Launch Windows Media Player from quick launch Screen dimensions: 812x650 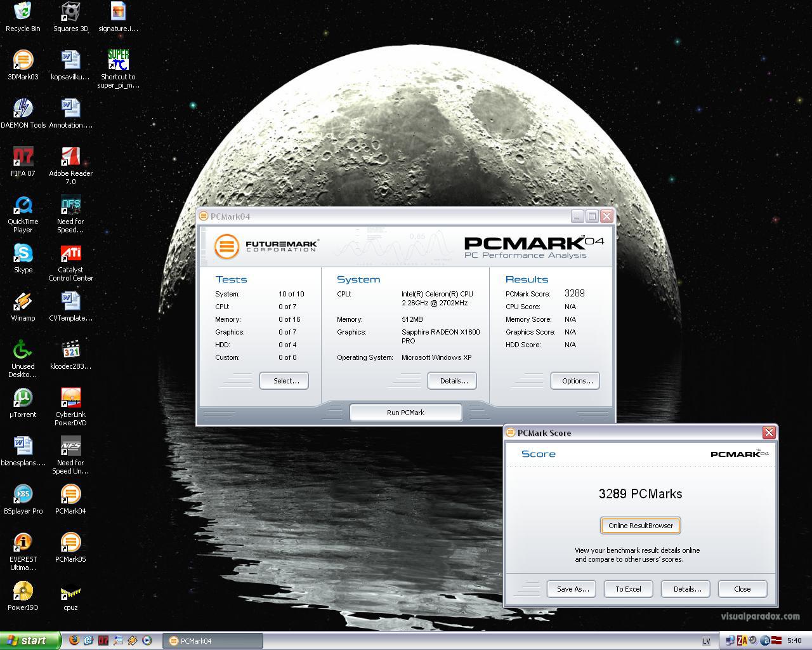pyautogui.click(x=147, y=640)
